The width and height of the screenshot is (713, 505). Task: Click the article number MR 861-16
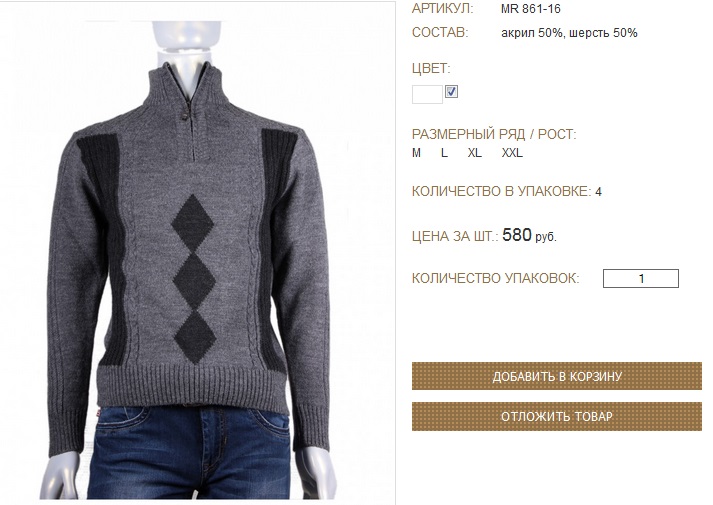(x=531, y=9)
